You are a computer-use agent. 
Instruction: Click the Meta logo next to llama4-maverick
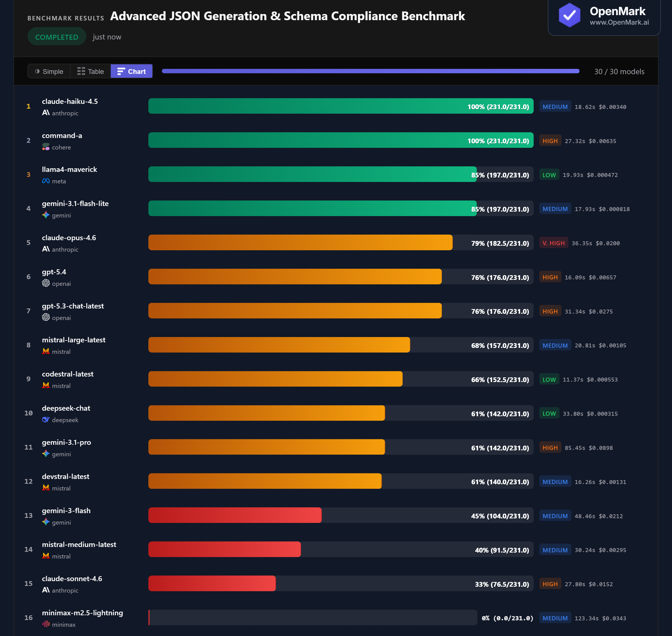46,181
